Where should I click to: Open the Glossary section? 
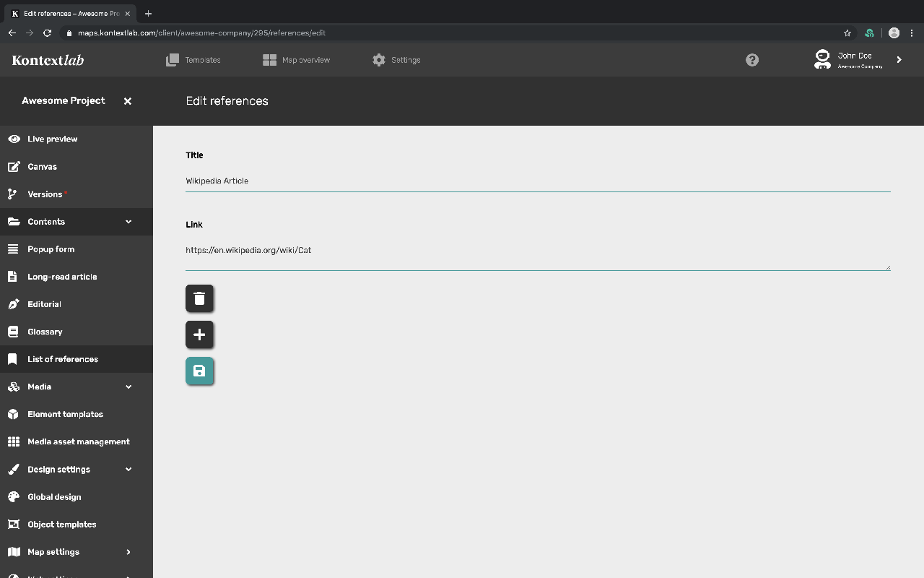46,331
